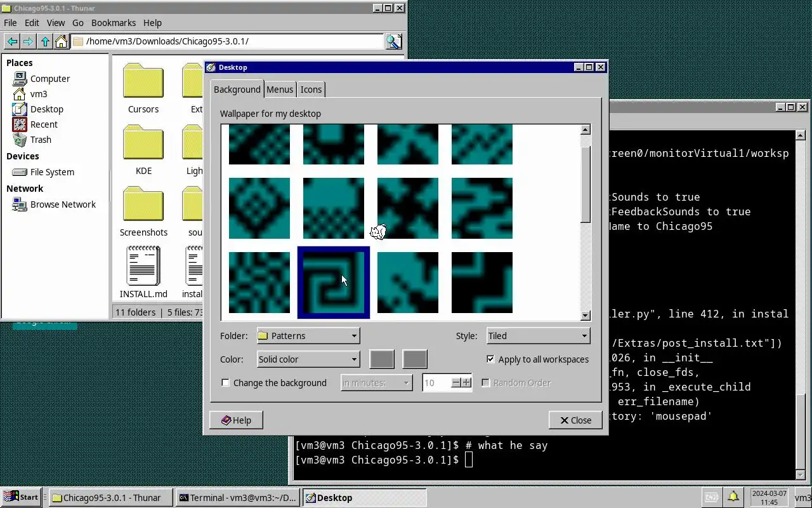
Task: Switch to the Menus tab
Action: pos(280,90)
